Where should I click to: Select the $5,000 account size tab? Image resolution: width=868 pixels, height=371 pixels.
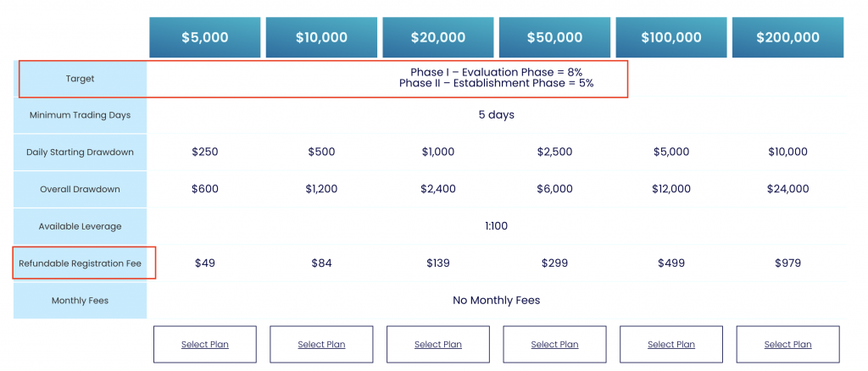205,37
